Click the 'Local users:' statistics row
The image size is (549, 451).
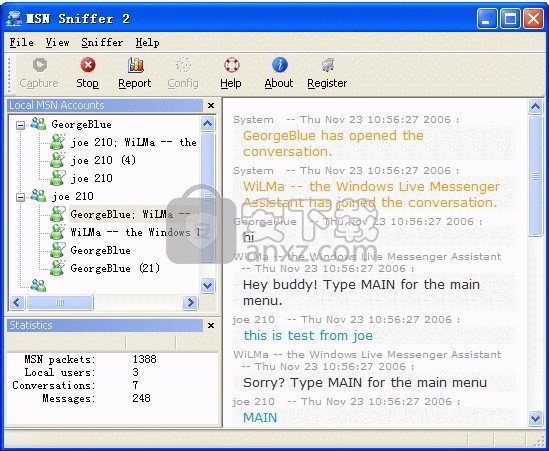click(113, 372)
